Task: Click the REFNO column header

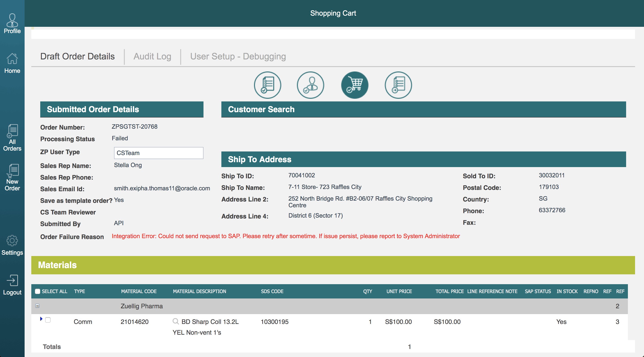Action: [x=591, y=291]
